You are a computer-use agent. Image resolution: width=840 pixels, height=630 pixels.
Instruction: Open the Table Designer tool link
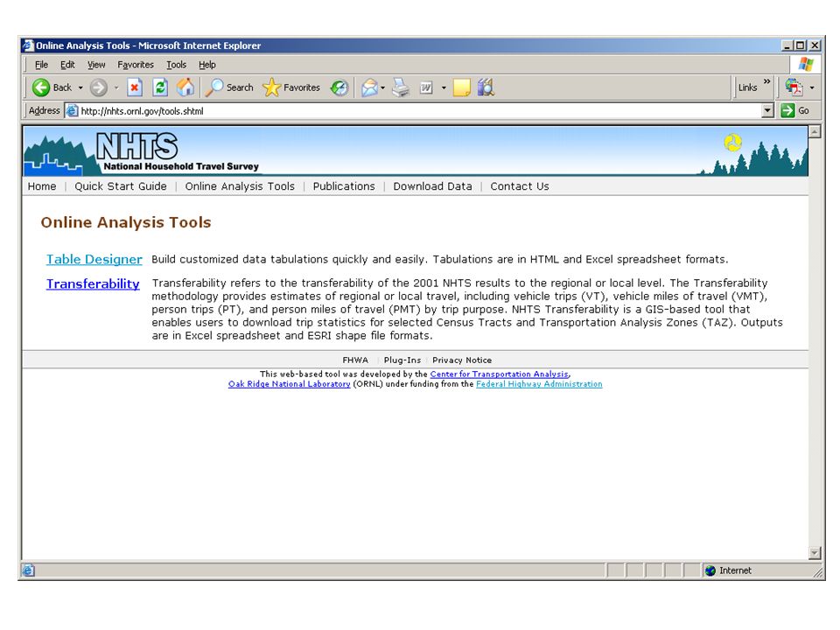pyautogui.click(x=94, y=259)
